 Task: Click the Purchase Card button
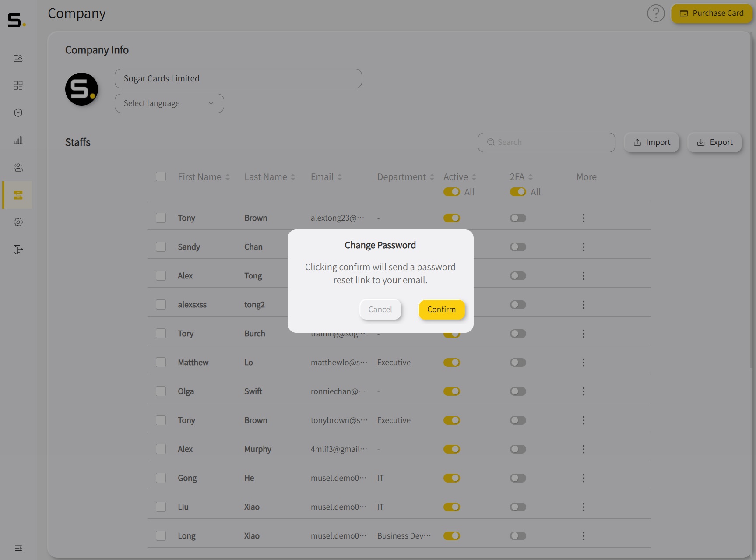coord(711,14)
